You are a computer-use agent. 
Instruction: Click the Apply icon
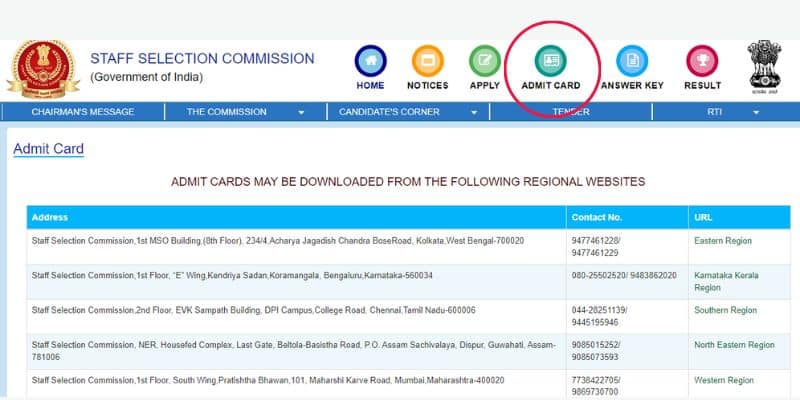[x=485, y=61]
